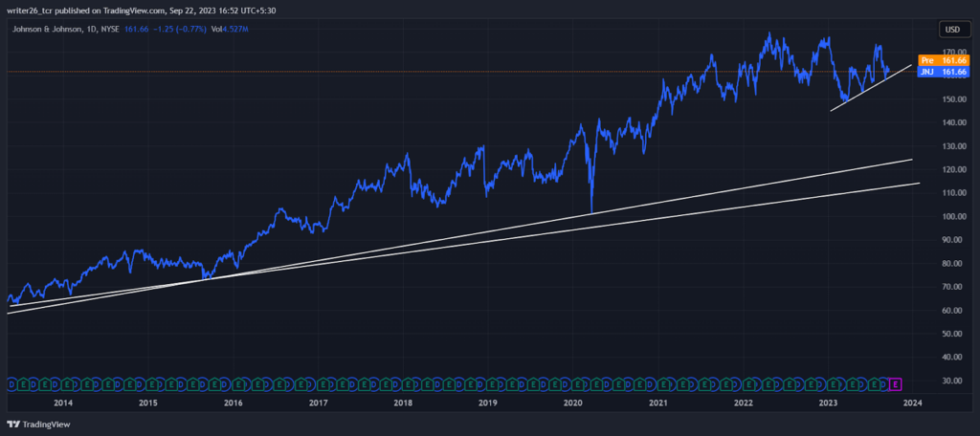Click the TradingView logo
Screen dimensions: 980x436
click(x=38, y=425)
